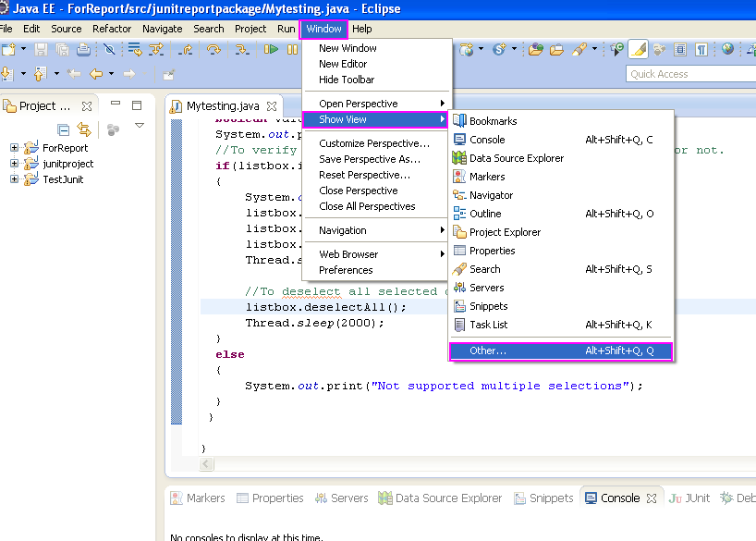
Task: Click the Resume debug icon
Action: (x=271, y=49)
